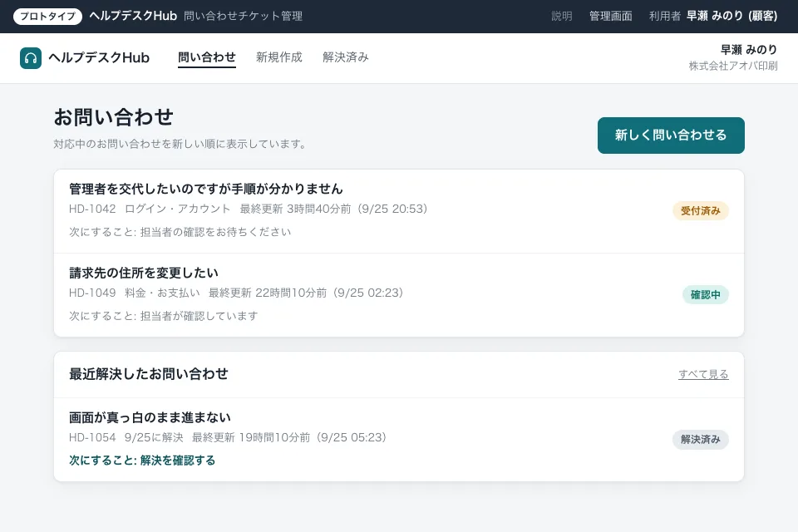Open the 説明 link in top bar

point(562,17)
